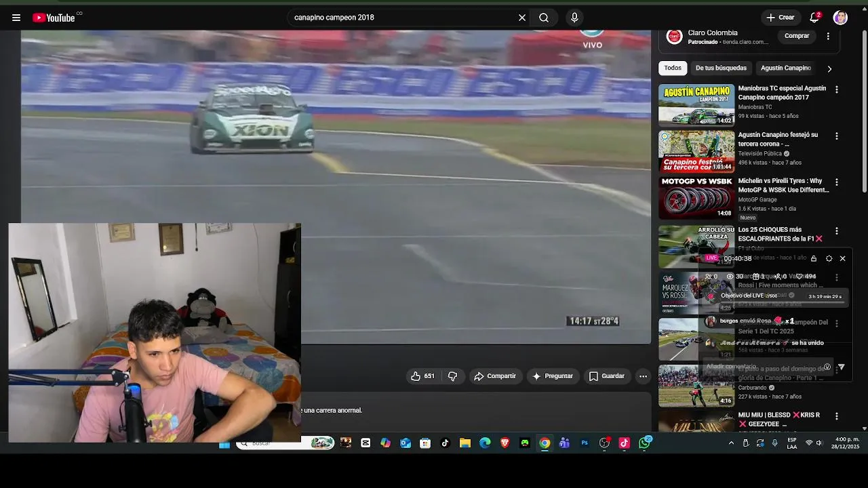Select the Todos filter chip
This screenshot has width=868, height=488.
pos(673,68)
